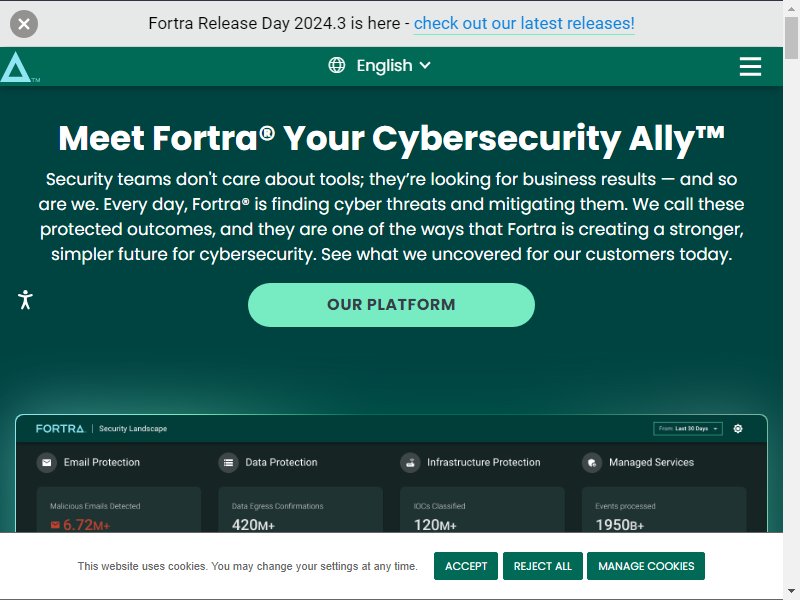Click the Malicious Emails Detected label

(95, 506)
